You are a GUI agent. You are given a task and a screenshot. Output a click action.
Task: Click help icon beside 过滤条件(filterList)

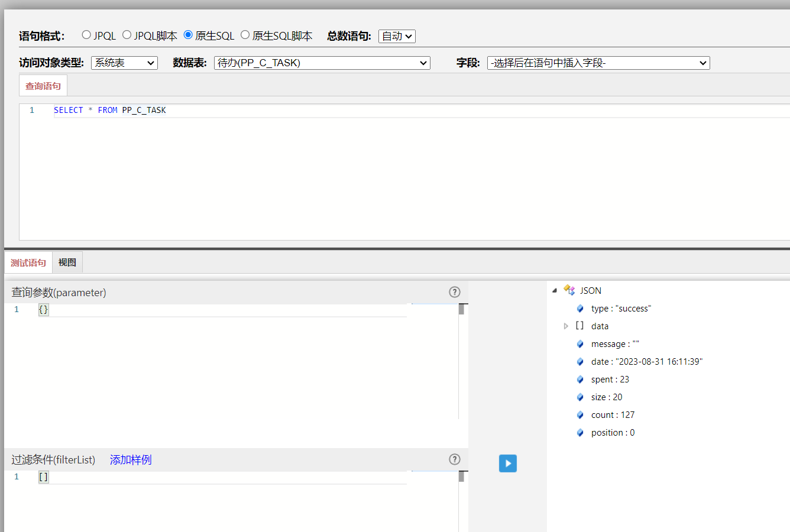click(454, 459)
